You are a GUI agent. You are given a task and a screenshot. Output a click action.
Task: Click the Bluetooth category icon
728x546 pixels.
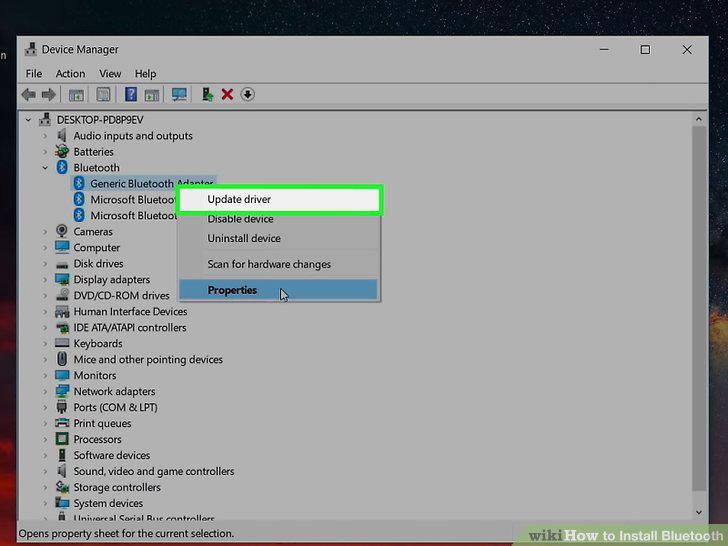pyautogui.click(x=62, y=167)
